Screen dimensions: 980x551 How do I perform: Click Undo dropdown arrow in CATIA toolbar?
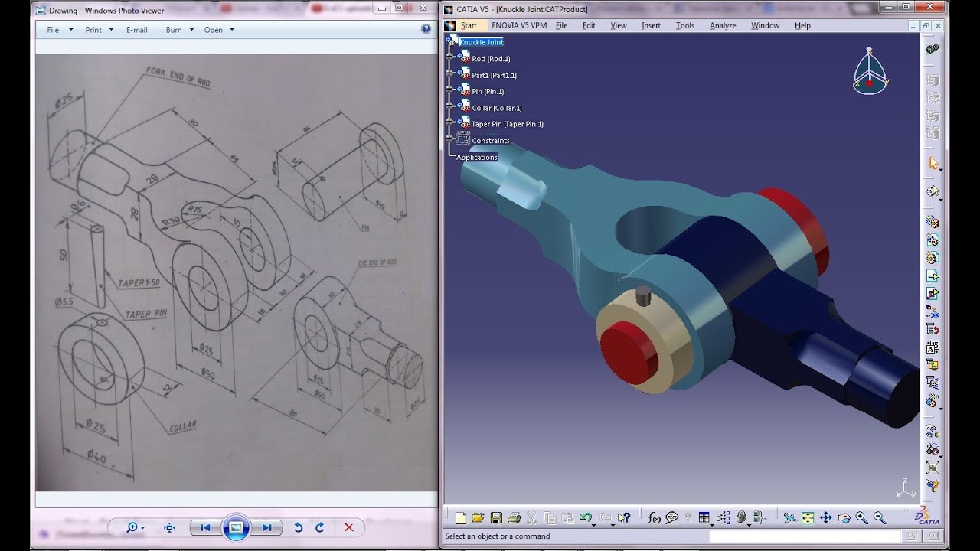click(595, 523)
